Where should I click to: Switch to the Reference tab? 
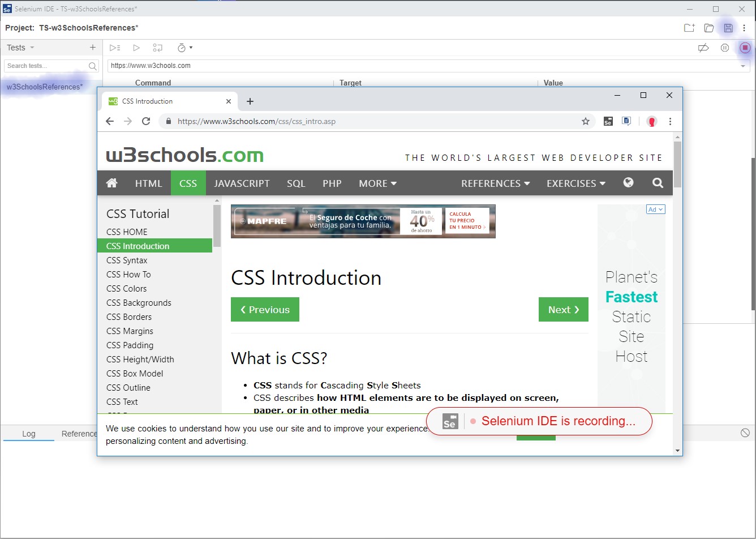click(79, 434)
